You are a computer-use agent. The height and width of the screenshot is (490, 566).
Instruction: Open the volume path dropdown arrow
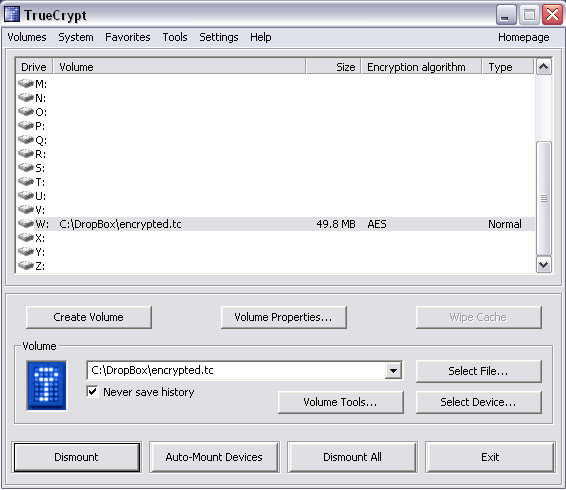point(393,370)
